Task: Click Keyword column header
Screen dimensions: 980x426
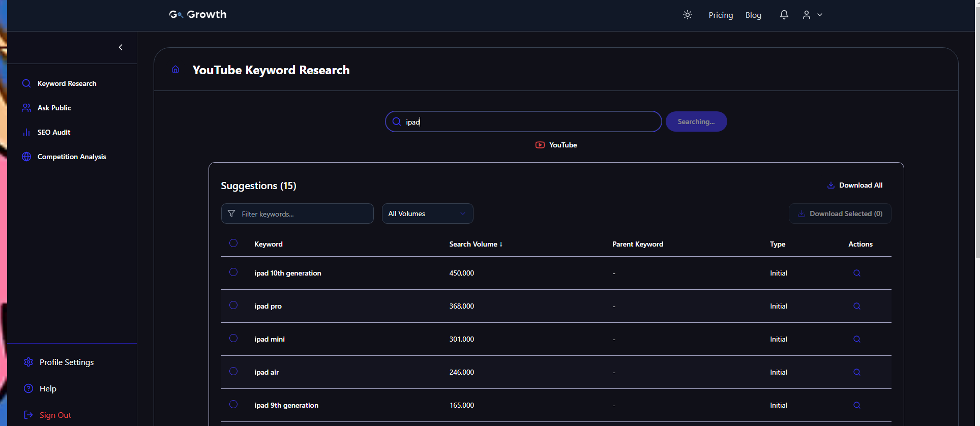Action: (269, 244)
